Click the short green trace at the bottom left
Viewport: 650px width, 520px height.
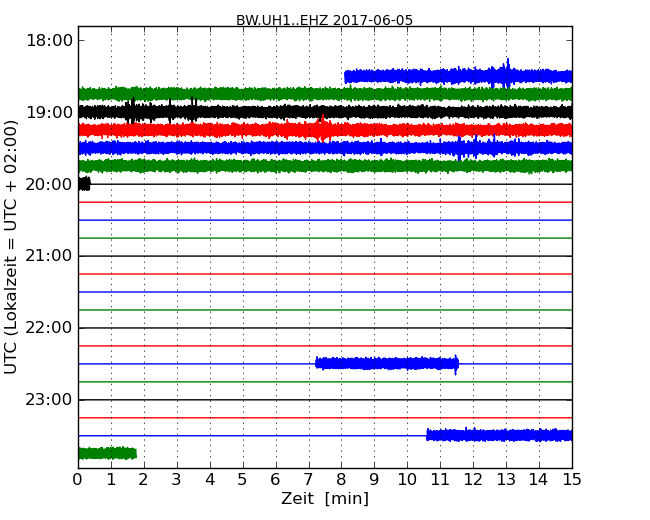pos(106,453)
